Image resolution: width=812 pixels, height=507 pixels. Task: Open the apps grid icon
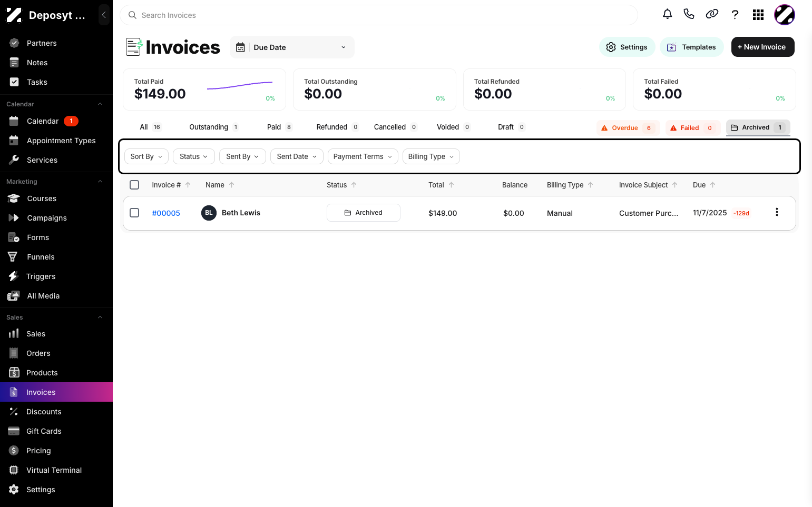[x=758, y=15]
